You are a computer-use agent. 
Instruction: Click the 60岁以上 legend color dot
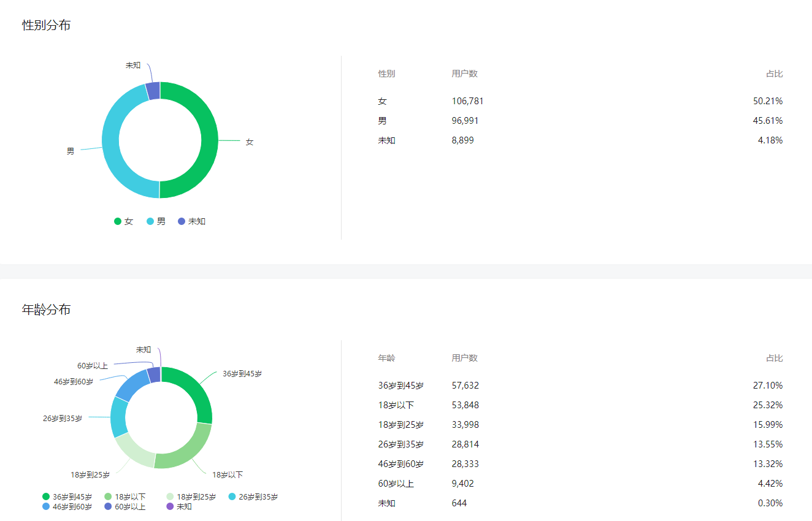point(108,507)
